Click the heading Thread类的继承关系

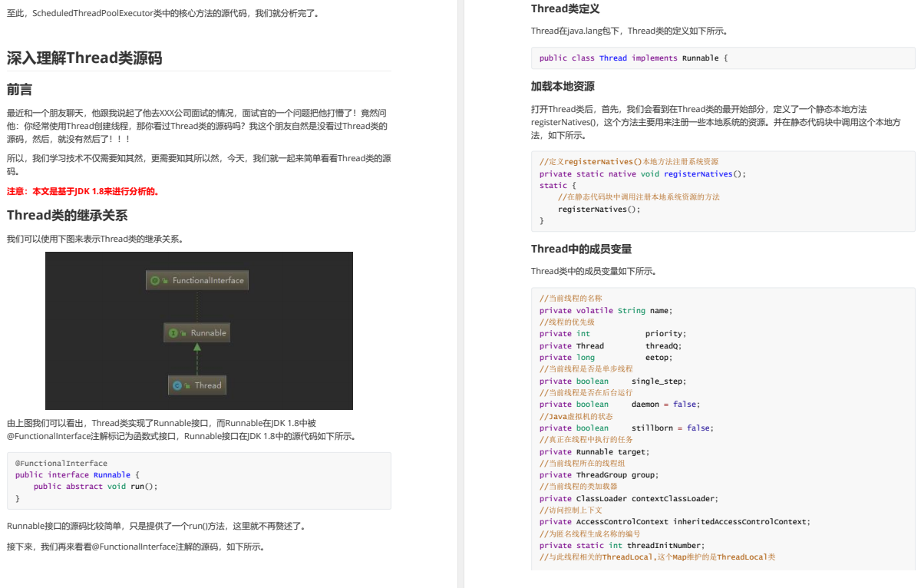pos(68,215)
